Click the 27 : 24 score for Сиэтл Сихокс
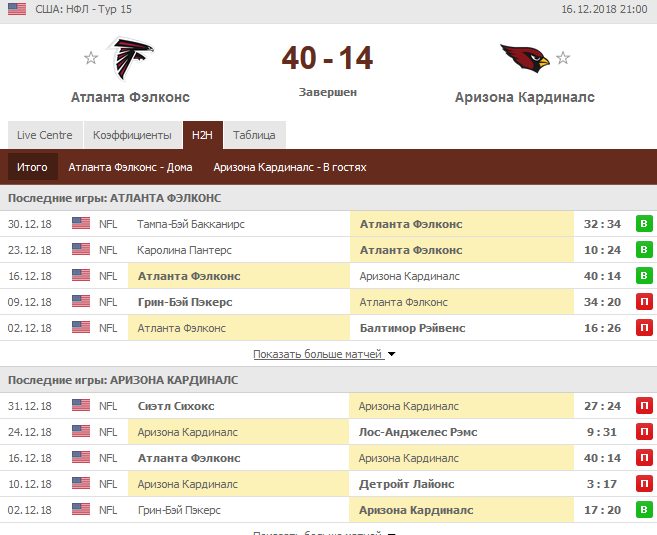657x535 pixels. tap(601, 406)
